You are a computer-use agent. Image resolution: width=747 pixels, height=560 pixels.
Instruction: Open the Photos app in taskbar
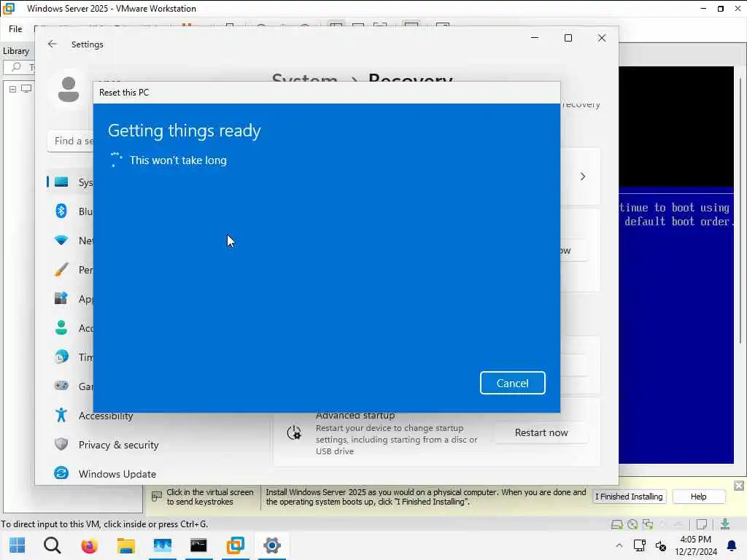(x=163, y=545)
